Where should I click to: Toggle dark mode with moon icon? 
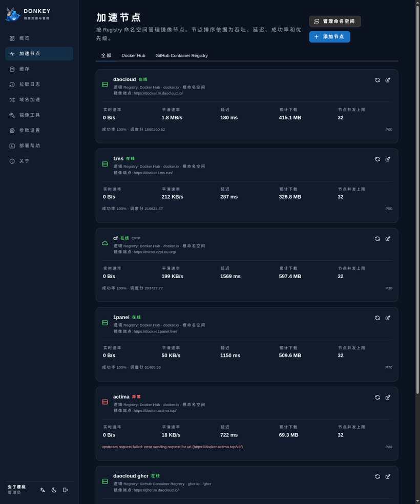pos(54,490)
